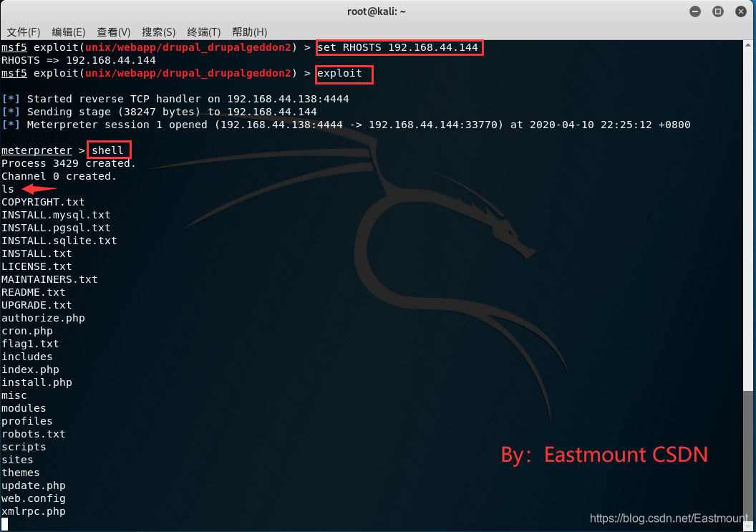
Task: Click the scrollbar up arrow
Action: click(748, 45)
